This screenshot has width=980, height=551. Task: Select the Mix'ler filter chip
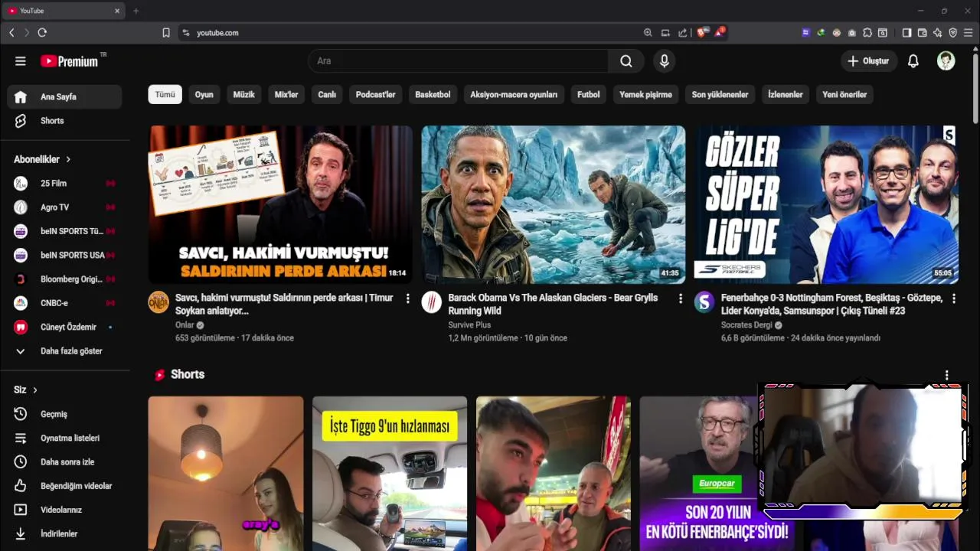tap(286, 95)
